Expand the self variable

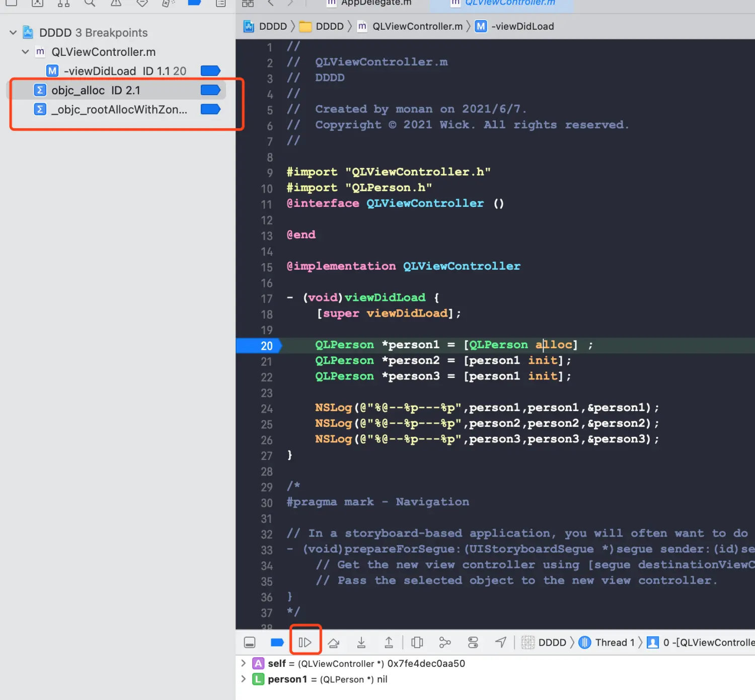[x=244, y=663]
